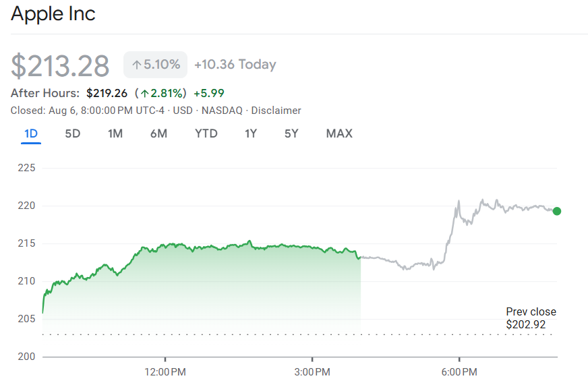Select the YTD tab
588x391 pixels.
206,133
